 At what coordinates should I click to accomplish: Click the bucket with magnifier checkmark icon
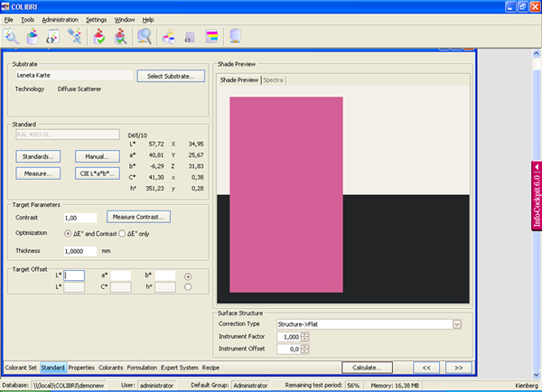point(119,37)
